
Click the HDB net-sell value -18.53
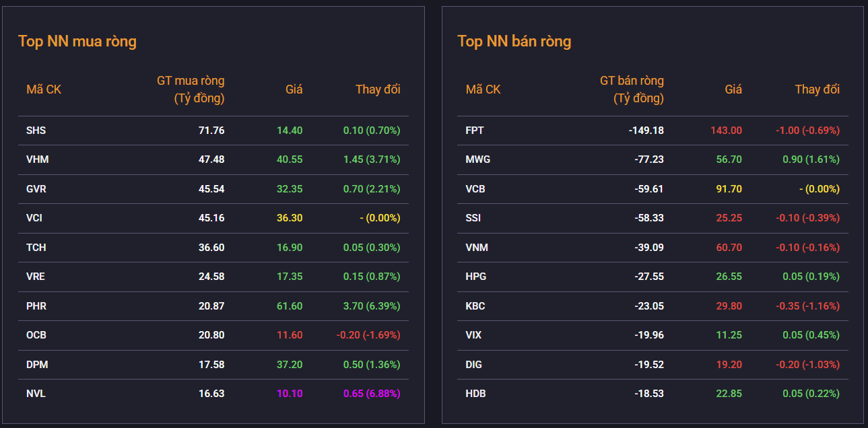pos(649,394)
